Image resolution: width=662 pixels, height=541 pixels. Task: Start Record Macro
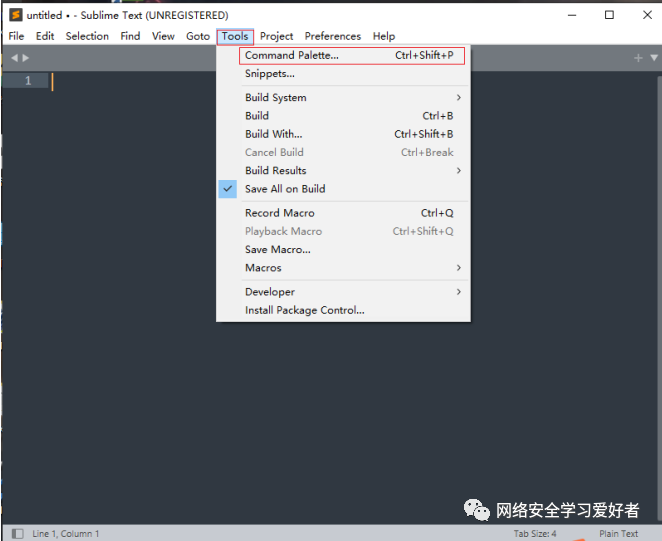(343, 213)
